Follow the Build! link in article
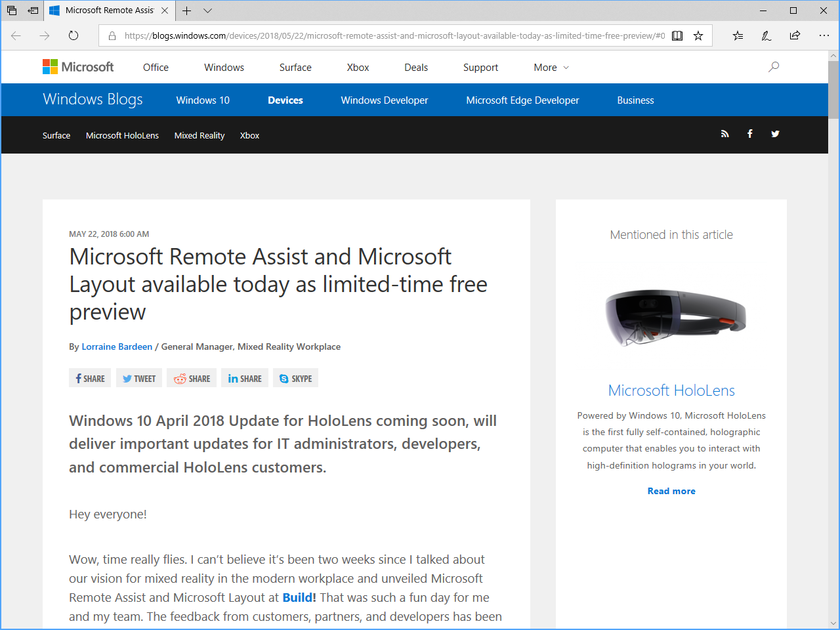The image size is (840, 630). click(x=299, y=597)
